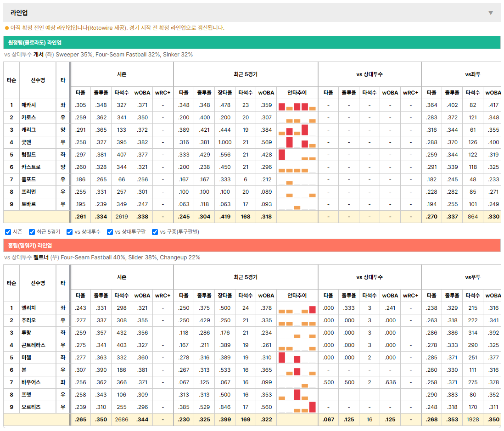Uncheck the 최근 5경기 checkbox
Image resolution: width=504 pixels, height=431 pixels.
click(32, 232)
